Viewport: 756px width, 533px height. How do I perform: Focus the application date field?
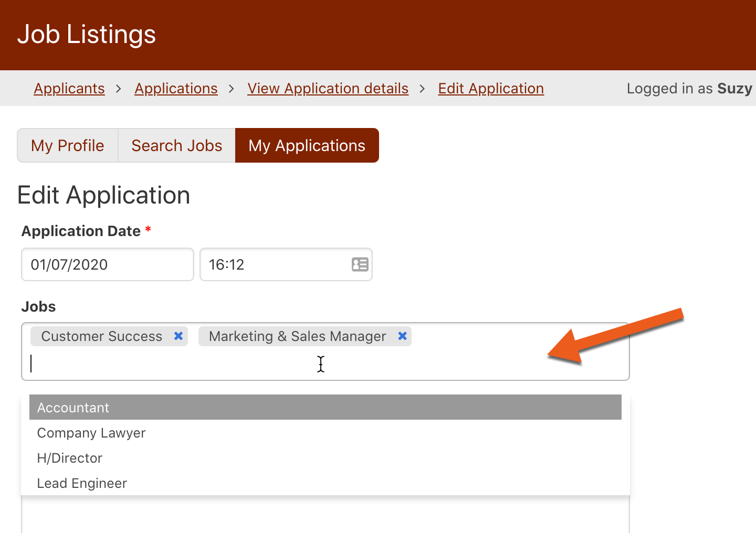107,264
